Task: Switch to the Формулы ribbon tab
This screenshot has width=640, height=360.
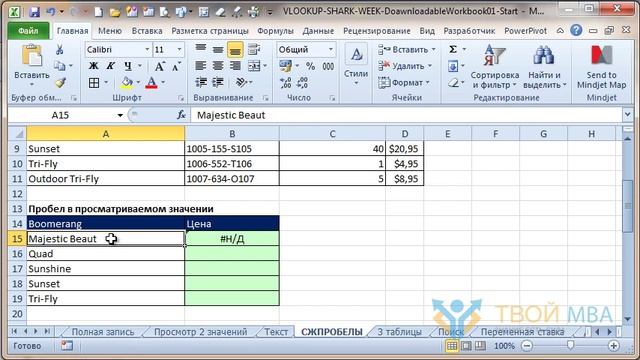Action: pos(275,31)
